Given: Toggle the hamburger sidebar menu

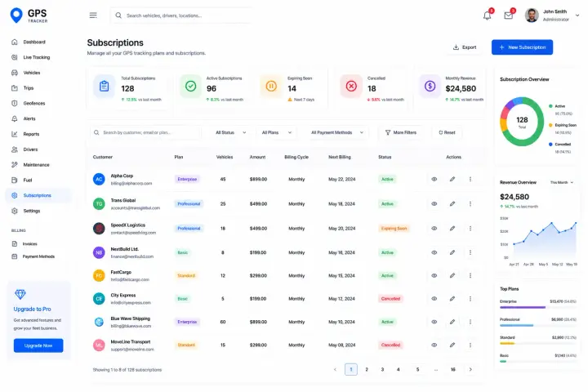Looking at the screenshot, I should coord(93,16).
